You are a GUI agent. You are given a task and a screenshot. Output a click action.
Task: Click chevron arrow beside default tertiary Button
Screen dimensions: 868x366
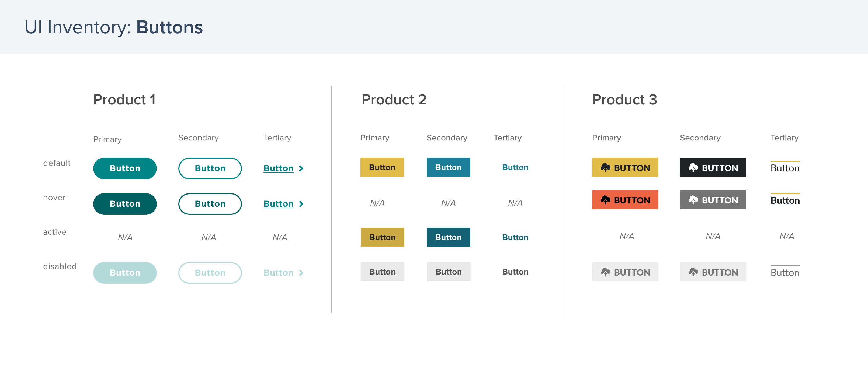tap(301, 168)
